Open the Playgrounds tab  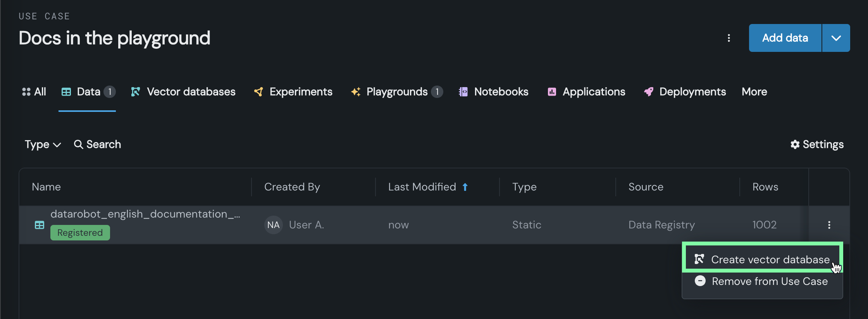(397, 92)
